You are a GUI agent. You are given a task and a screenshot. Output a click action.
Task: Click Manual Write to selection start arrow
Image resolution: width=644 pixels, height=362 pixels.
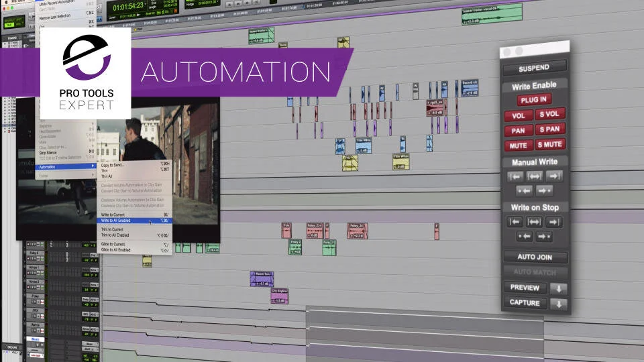coord(515,176)
